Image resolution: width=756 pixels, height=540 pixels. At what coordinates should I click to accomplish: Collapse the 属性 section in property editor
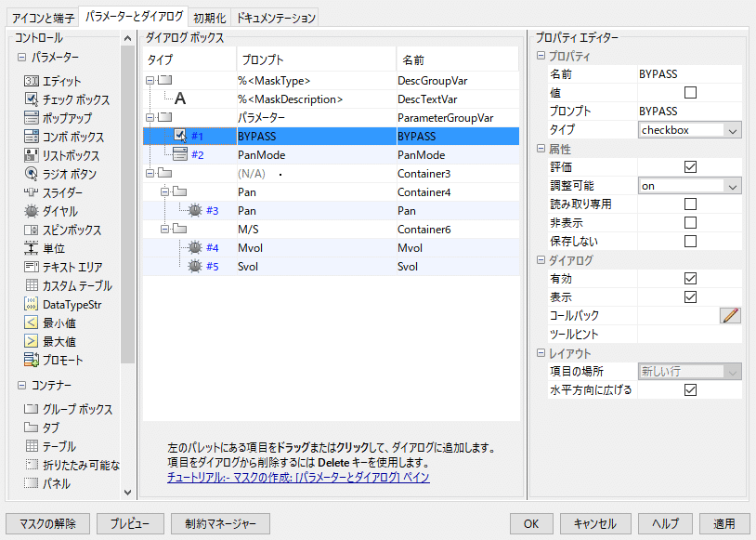click(x=541, y=149)
